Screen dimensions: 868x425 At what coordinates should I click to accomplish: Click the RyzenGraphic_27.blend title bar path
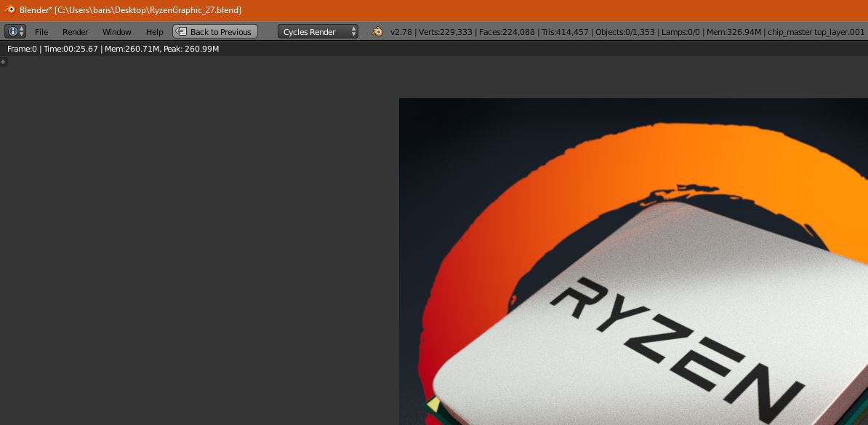(x=148, y=10)
